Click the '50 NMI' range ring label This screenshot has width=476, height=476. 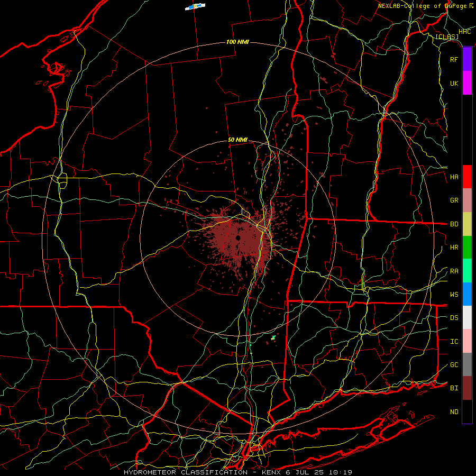point(237,140)
